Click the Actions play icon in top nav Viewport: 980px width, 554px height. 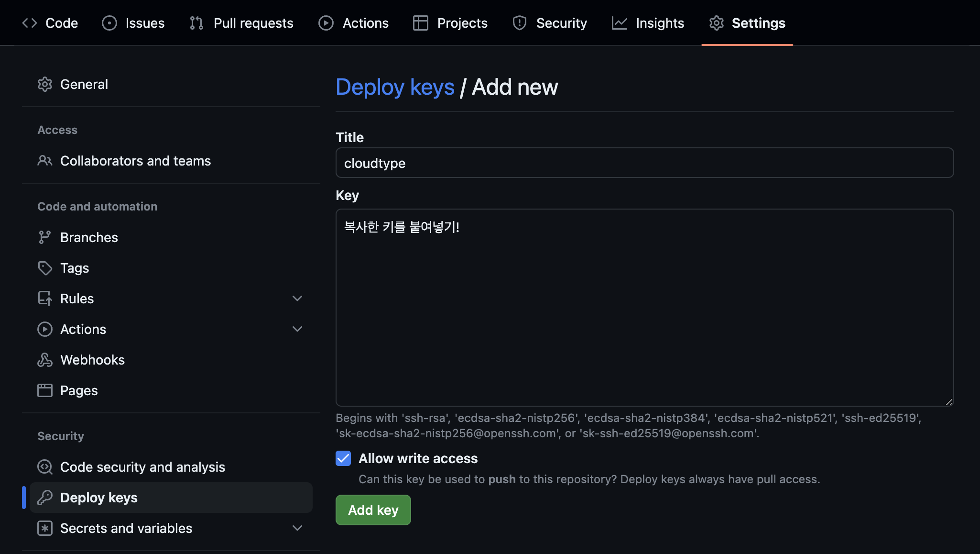(x=326, y=23)
